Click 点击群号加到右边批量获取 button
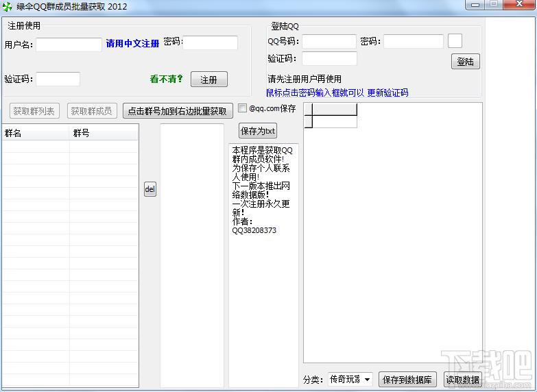This screenshot has height=392, width=537. click(x=176, y=111)
